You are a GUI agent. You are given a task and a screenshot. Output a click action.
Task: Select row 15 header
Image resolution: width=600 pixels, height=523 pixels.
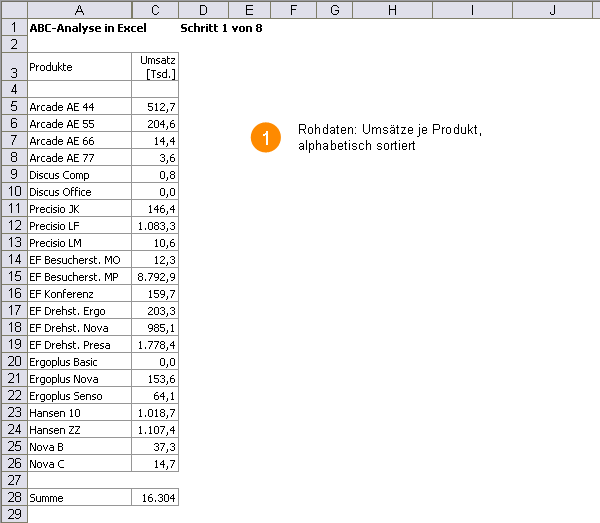coord(15,277)
